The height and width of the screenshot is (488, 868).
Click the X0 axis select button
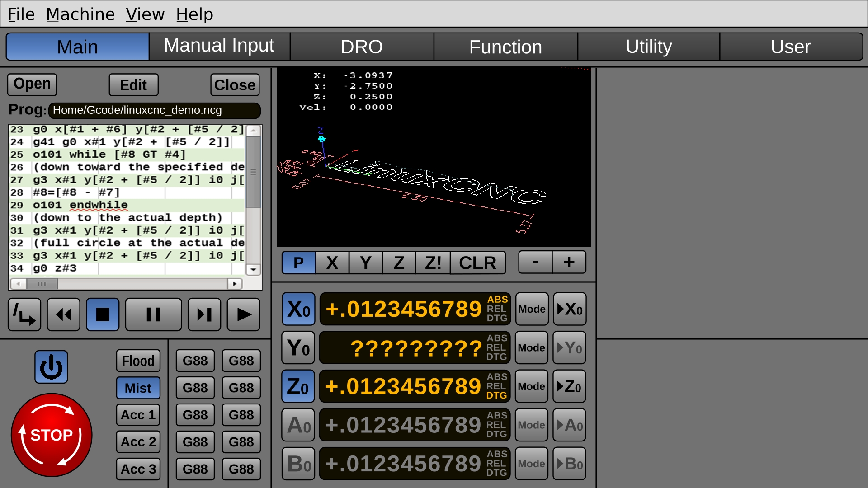(298, 309)
